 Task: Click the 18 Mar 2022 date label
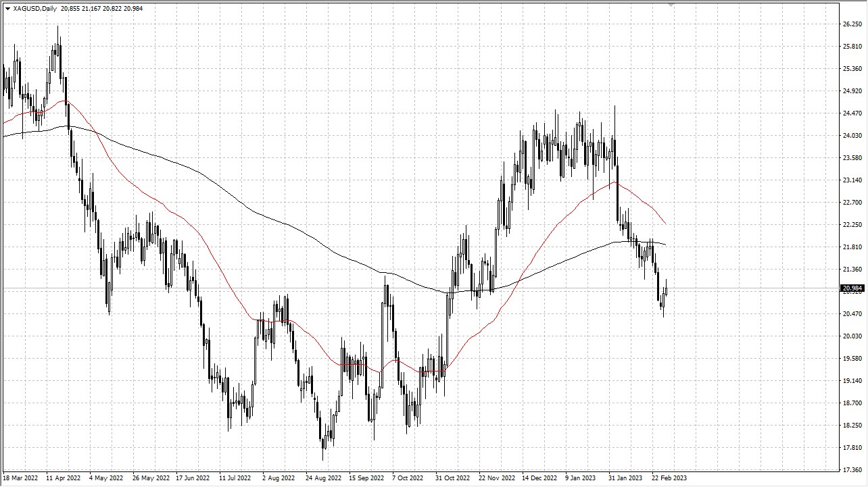(20, 478)
